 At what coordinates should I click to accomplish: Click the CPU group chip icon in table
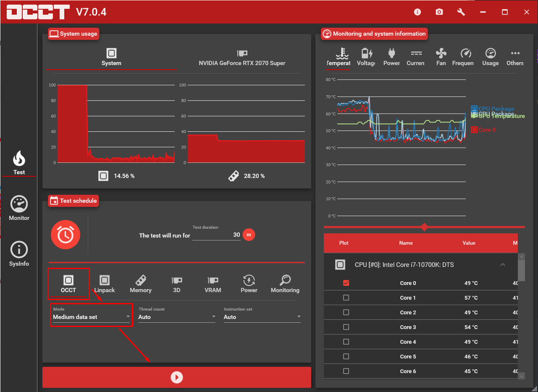[x=340, y=265]
